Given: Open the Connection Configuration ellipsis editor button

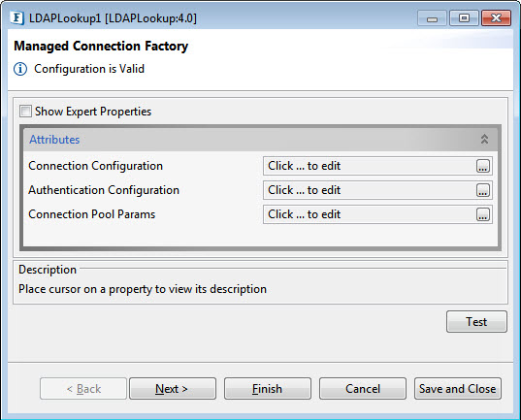Looking at the screenshot, I should 483,166.
